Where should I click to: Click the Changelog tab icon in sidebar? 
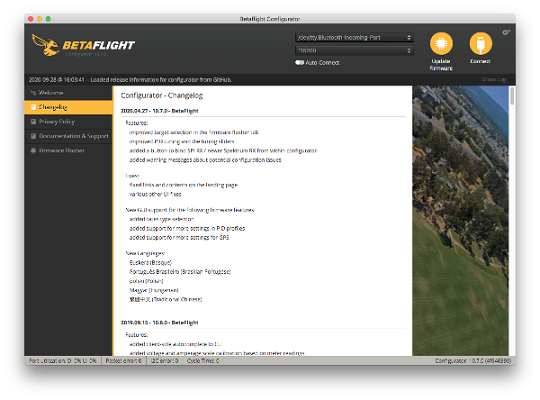33,107
